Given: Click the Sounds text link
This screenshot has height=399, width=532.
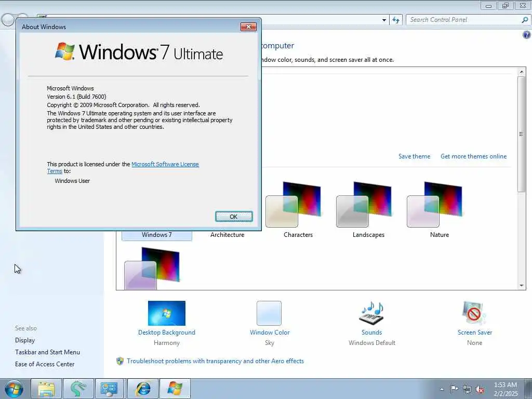Looking at the screenshot, I should click(x=371, y=332).
